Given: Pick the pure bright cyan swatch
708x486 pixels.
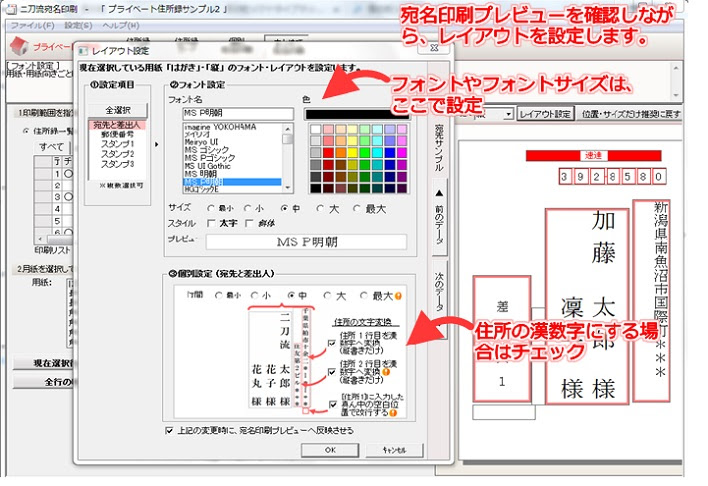Looking at the screenshot, I should [x=377, y=153].
